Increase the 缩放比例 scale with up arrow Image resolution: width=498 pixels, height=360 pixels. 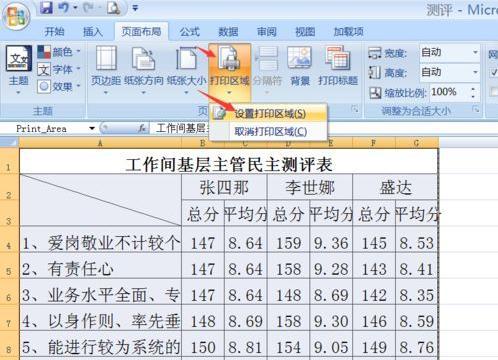[x=473, y=89]
